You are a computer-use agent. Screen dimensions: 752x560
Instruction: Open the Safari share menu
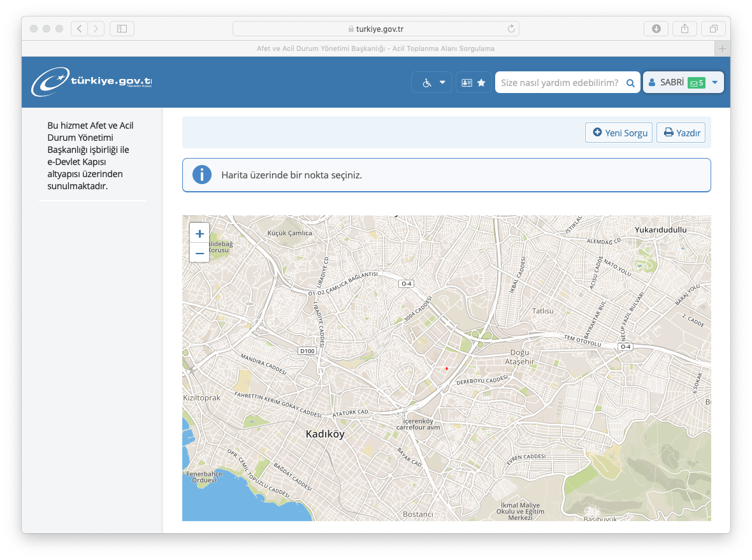click(684, 29)
